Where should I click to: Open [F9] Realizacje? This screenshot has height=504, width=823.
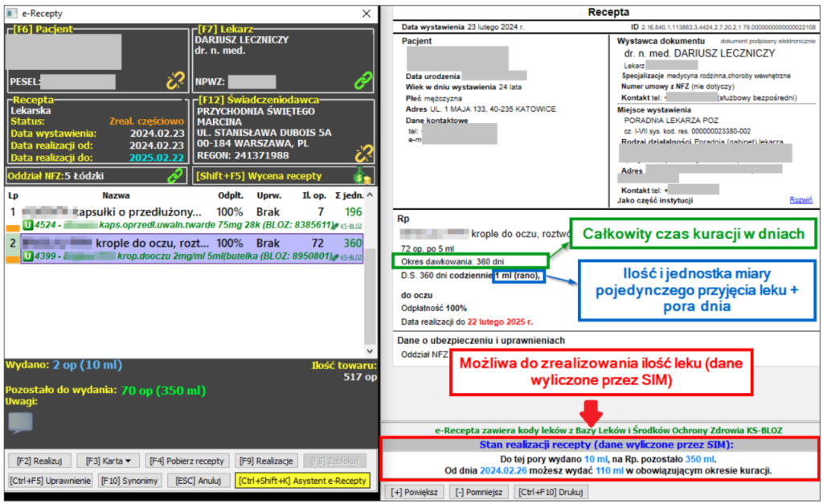pos(267,461)
